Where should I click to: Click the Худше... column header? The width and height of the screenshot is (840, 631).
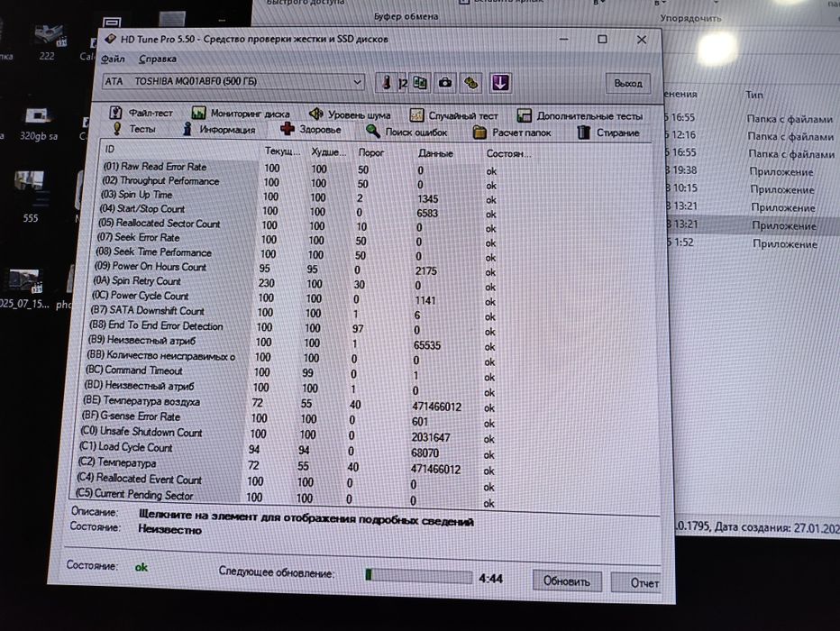[x=328, y=152]
